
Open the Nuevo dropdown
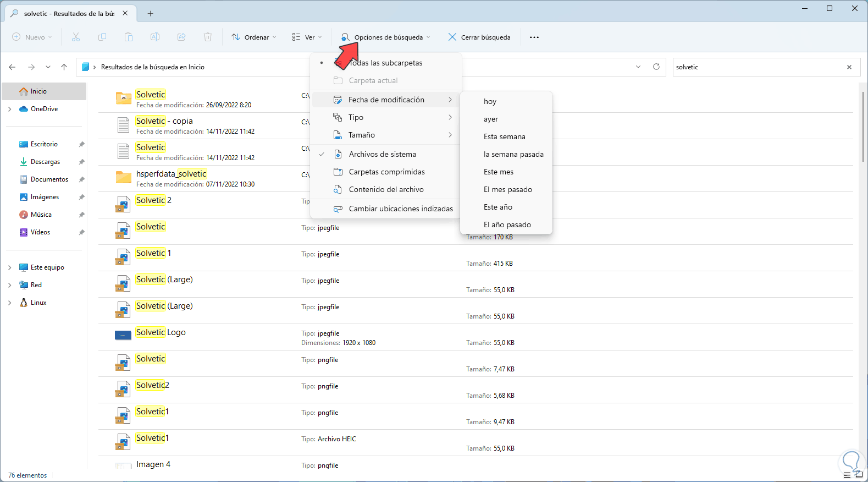(x=32, y=37)
